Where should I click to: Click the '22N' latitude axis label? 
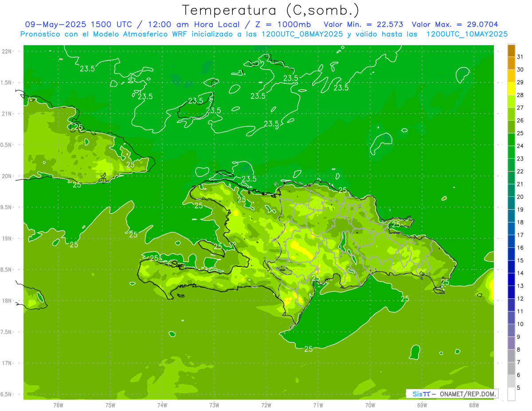7,51
